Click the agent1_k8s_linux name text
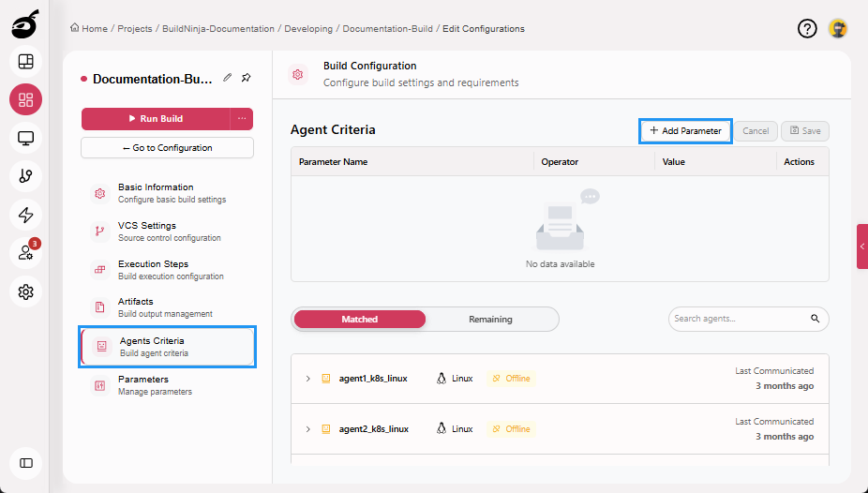868x493 pixels. coord(373,379)
